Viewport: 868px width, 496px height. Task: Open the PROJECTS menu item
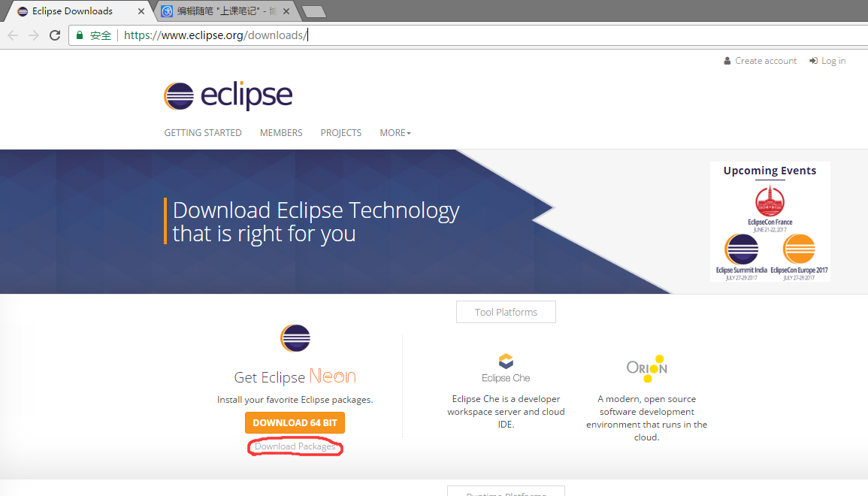pyautogui.click(x=341, y=133)
